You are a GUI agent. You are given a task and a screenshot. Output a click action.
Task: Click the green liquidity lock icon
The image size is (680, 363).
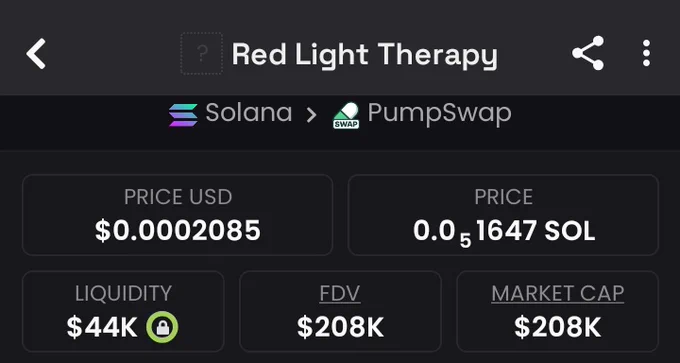pos(162,327)
